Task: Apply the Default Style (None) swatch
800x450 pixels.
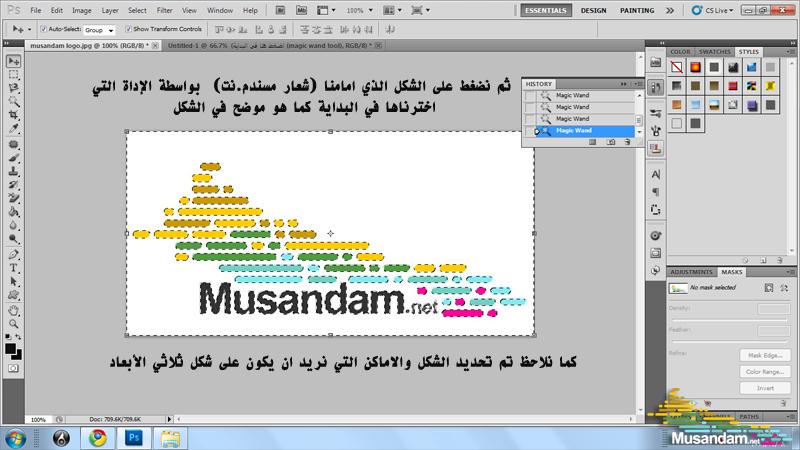Action: [677, 67]
